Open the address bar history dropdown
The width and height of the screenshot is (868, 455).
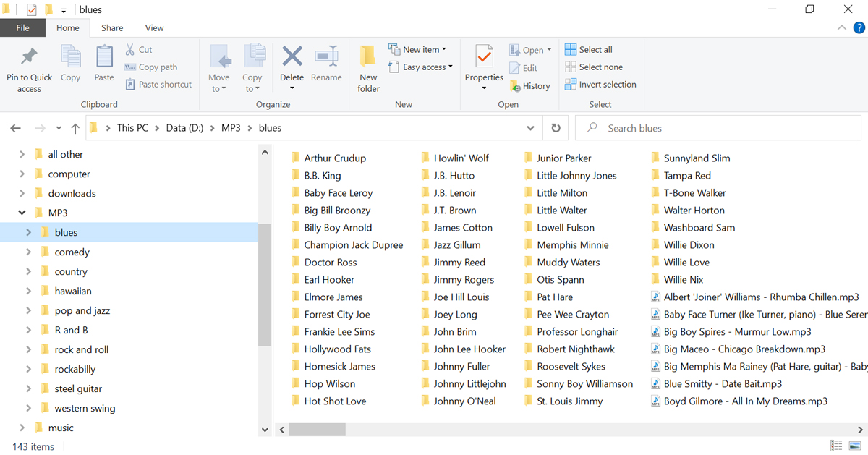pos(531,128)
